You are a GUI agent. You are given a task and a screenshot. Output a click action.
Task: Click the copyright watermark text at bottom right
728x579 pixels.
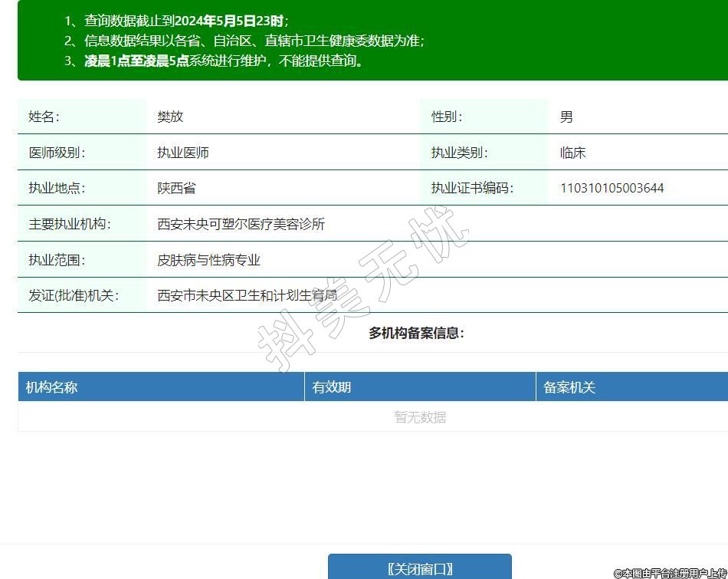click(670, 573)
